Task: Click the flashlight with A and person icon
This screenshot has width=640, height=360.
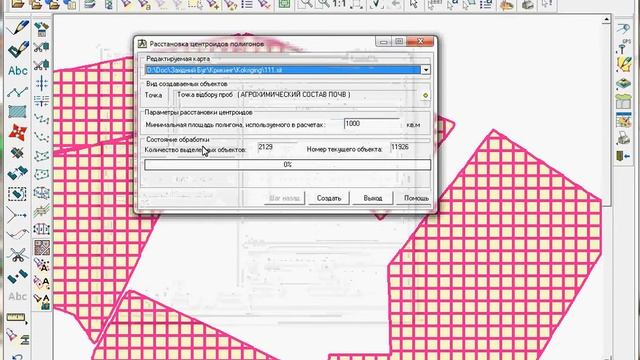Action: [x=41, y=301]
